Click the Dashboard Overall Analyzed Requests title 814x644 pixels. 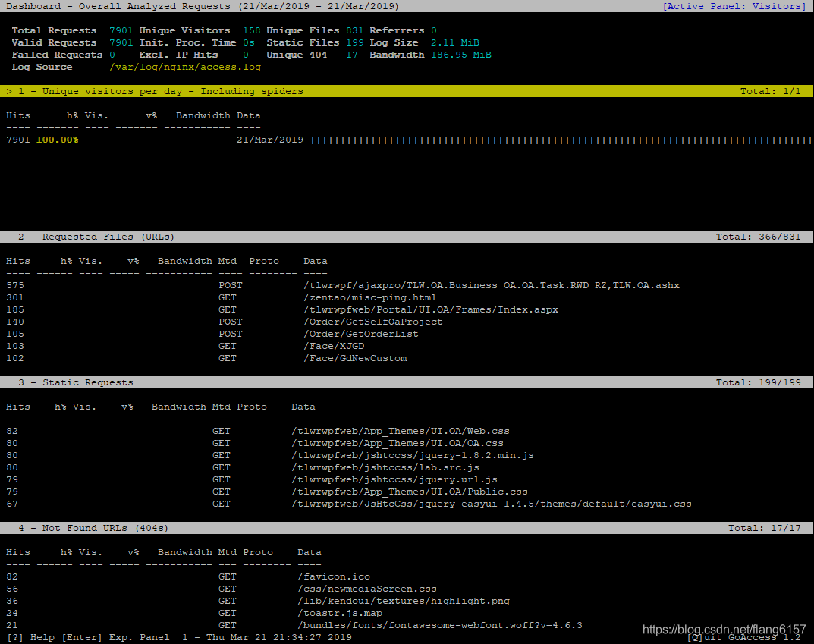(x=203, y=6)
